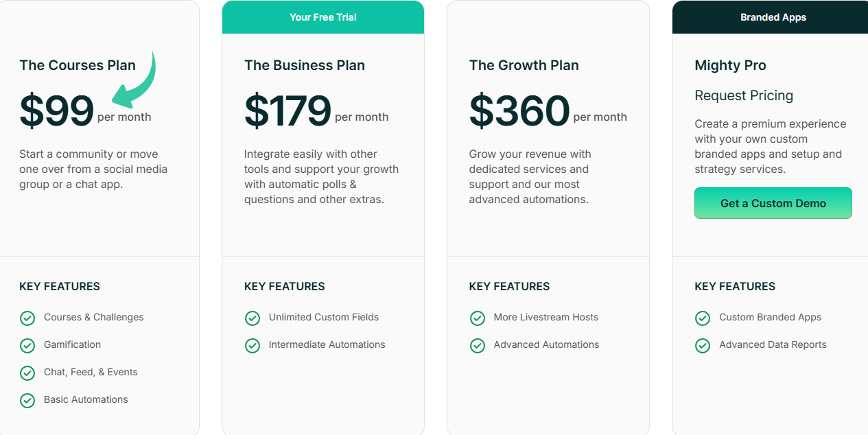Click the $360 per month price
Image resolution: width=868 pixels, height=435 pixels.
coord(520,111)
